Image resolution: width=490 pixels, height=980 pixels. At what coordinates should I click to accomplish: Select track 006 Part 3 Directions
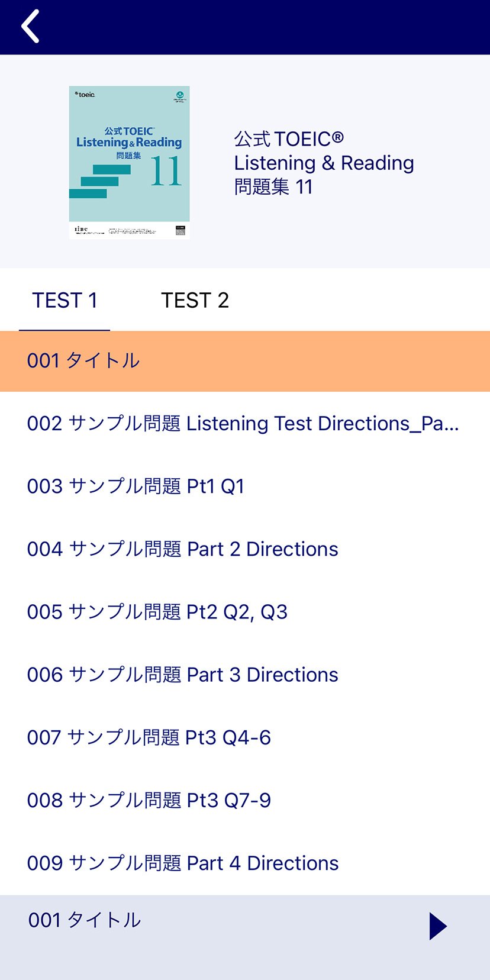pos(182,675)
